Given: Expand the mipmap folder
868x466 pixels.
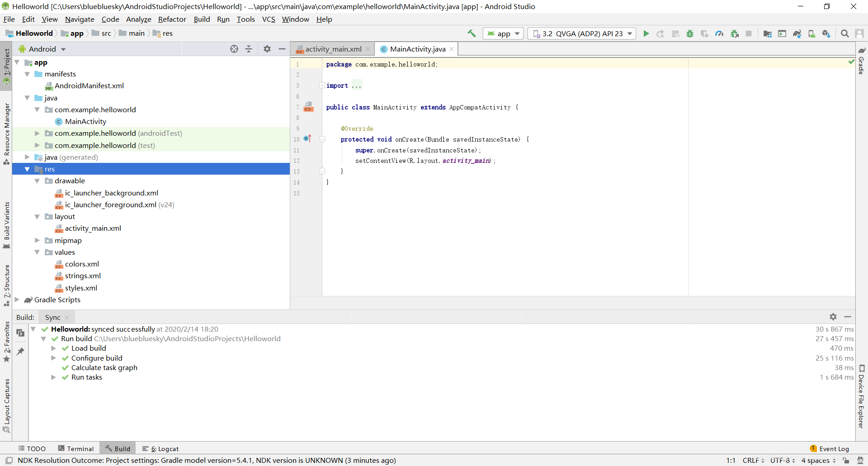Looking at the screenshot, I should 37,240.
